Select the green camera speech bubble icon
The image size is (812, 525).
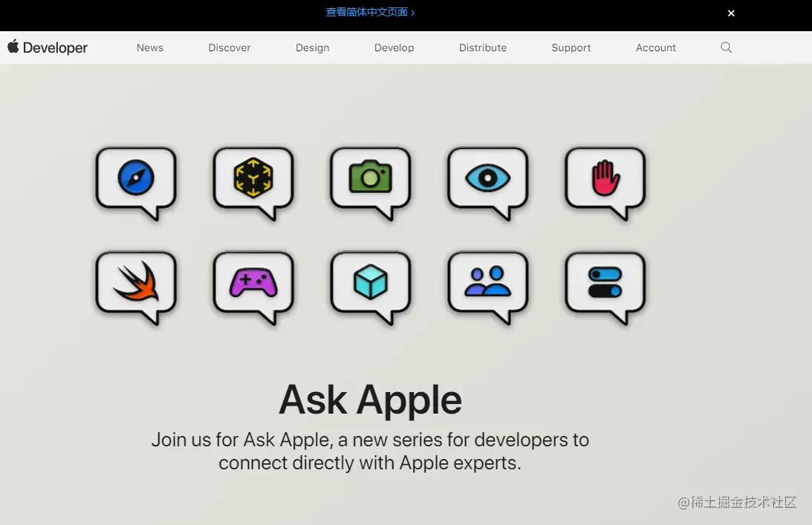pos(370,183)
